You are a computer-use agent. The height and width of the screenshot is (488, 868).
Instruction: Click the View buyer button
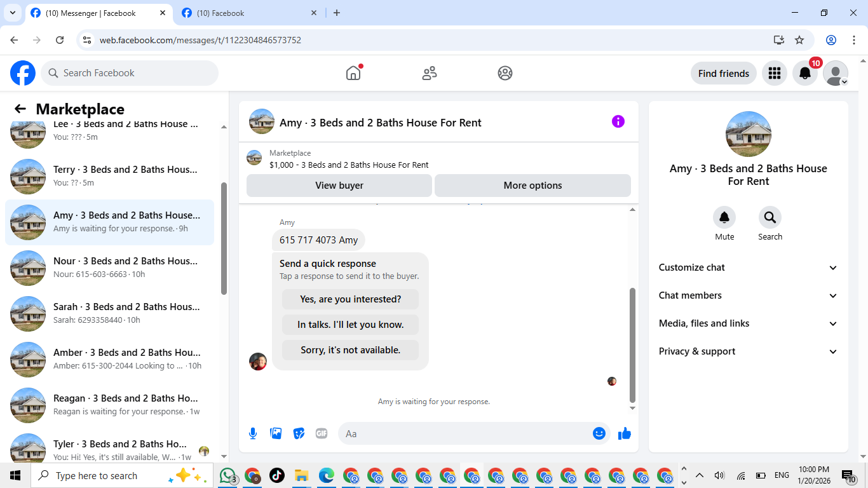pos(339,186)
